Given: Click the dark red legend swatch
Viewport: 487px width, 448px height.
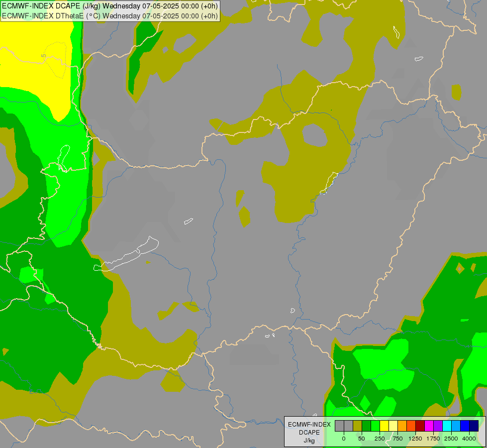Looking at the screenshot, I should pyautogui.click(x=420, y=426).
